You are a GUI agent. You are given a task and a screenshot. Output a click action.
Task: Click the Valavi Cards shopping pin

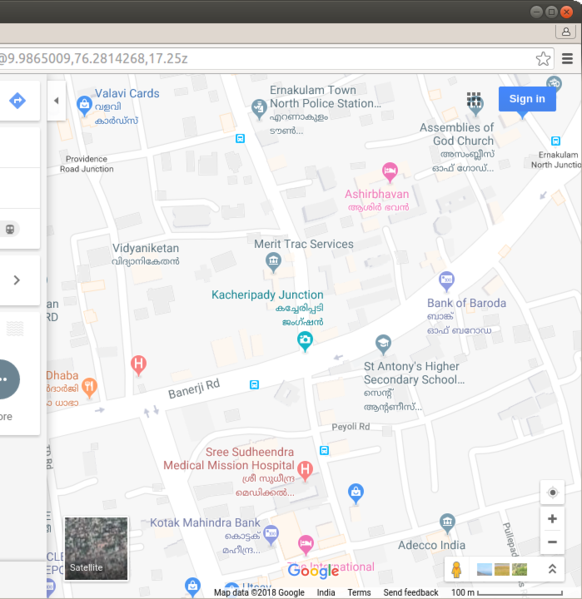coord(84,105)
